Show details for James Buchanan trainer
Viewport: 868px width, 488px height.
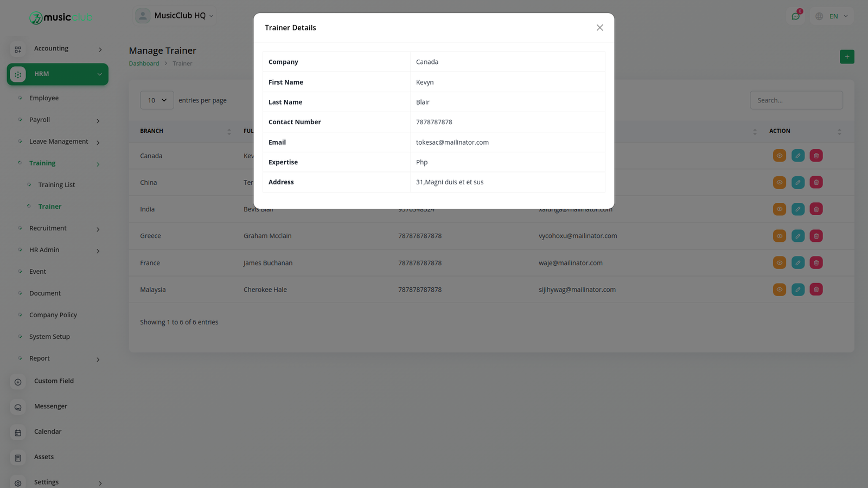780,263
